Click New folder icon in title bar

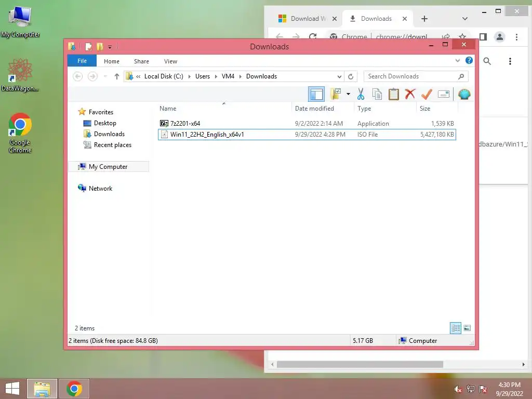coord(100,46)
